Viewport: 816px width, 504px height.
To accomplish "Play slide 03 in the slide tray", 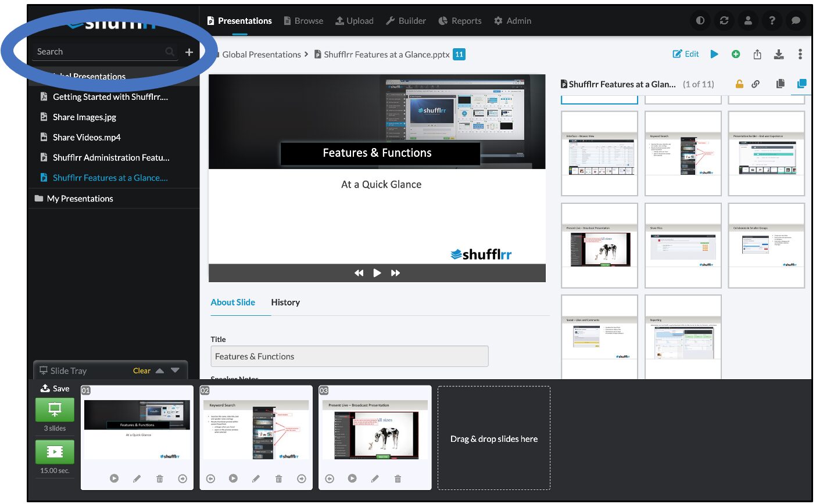I will click(x=352, y=478).
